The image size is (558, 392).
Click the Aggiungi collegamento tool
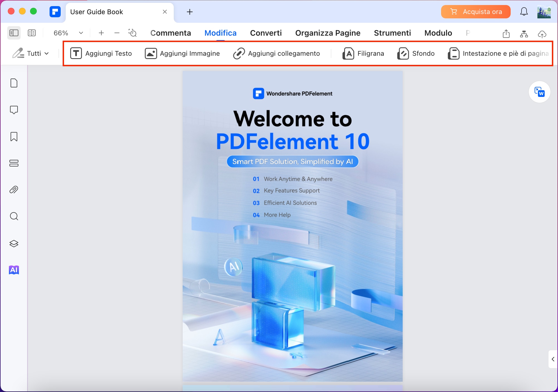[x=276, y=53]
